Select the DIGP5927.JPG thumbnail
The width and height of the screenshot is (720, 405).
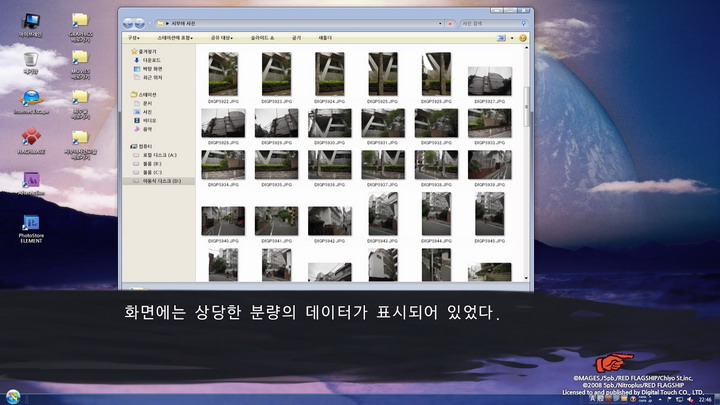coord(490,81)
